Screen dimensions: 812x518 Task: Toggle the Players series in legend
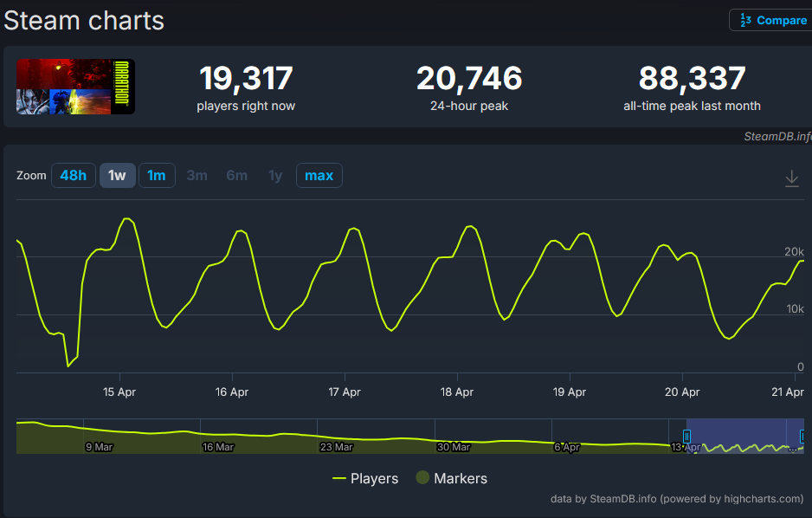tap(365, 478)
